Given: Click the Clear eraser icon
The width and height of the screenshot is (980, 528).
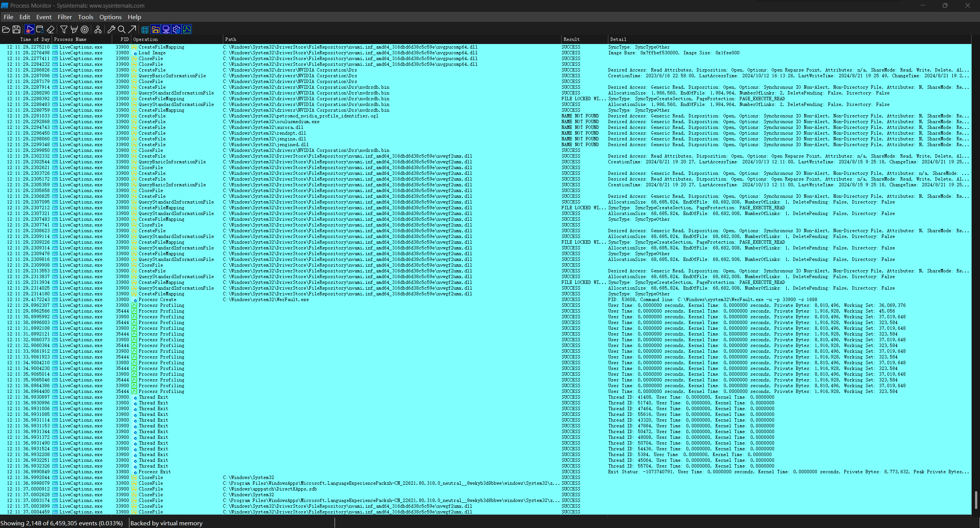Looking at the screenshot, I should point(51,29).
